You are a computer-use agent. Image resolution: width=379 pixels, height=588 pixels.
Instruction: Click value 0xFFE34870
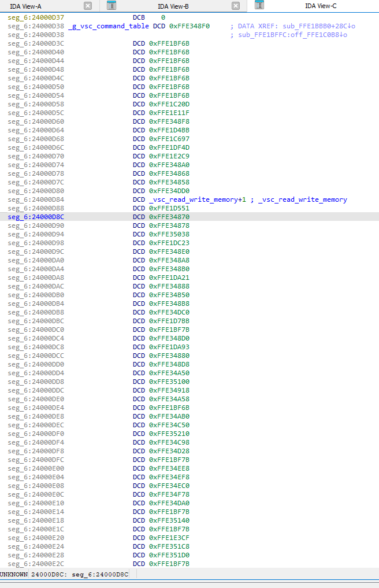[x=169, y=217]
